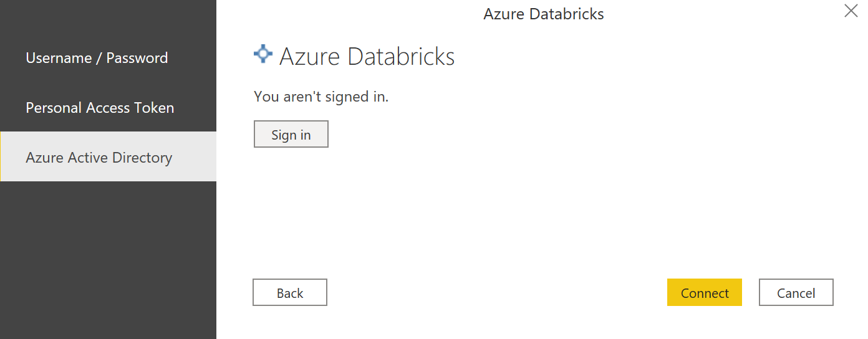Click the large Azure Databricks heading text
Viewport: 868px width, 339px height.
pyautogui.click(x=367, y=57)
